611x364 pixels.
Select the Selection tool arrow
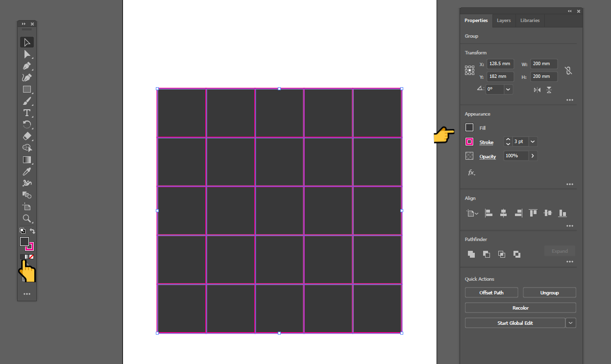click(27, 42)
